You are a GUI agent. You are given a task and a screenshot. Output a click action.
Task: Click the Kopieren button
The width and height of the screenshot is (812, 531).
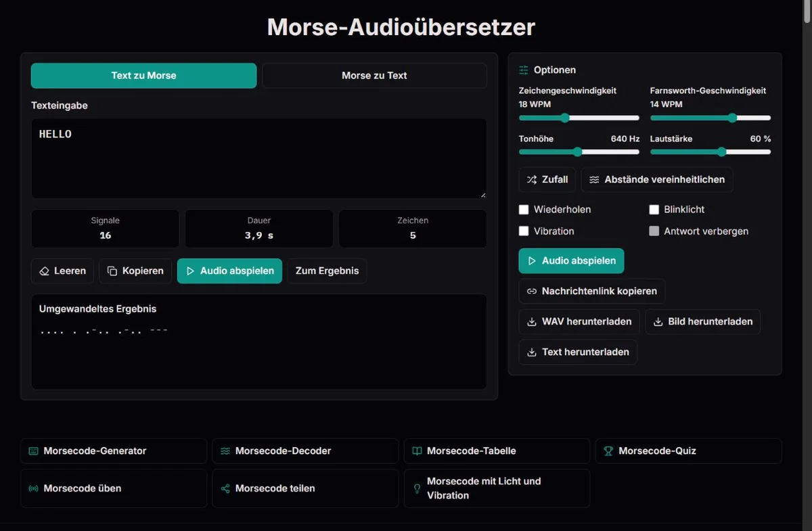pos(135,271)
